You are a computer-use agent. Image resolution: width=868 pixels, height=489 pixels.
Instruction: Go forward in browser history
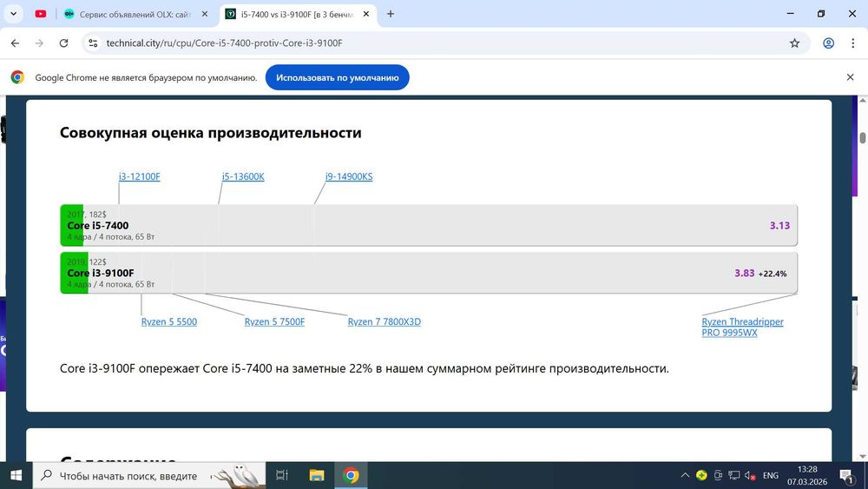click(x=39, y=43)
